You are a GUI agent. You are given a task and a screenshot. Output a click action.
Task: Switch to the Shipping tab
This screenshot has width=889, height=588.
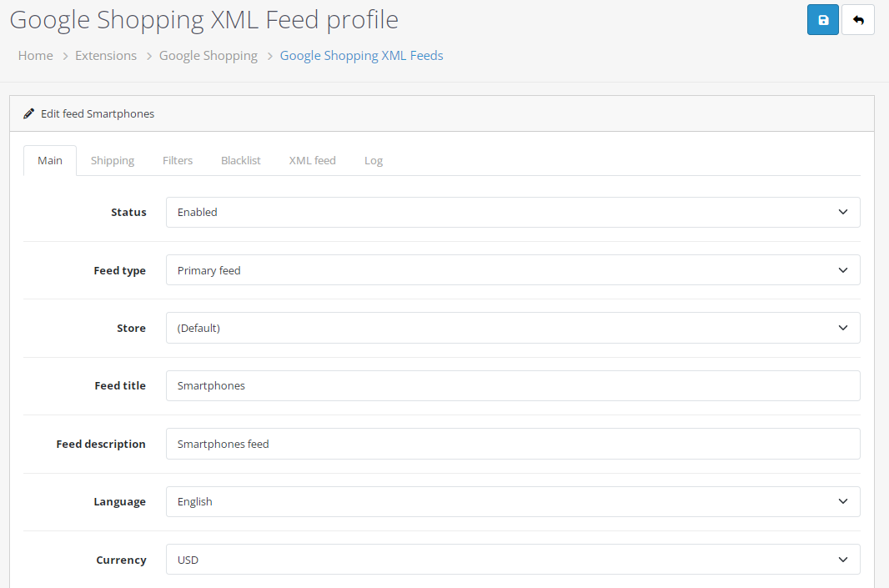(113, 160)
